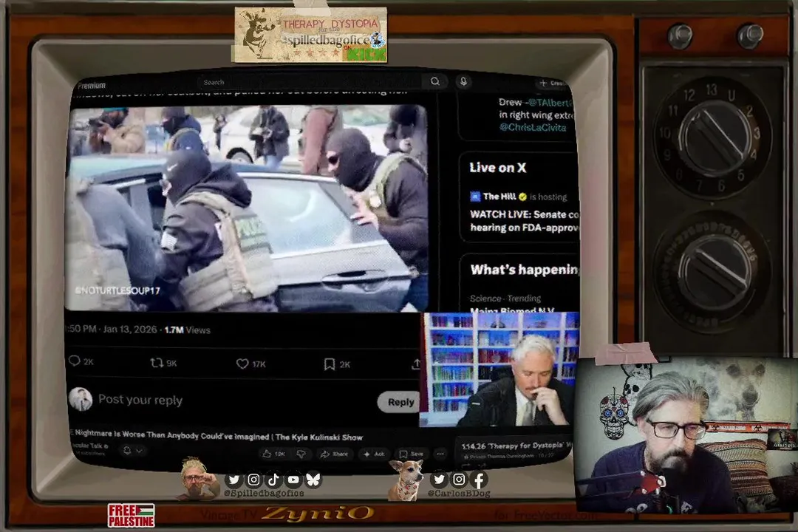
Task: Open The Hill live host link
Action: 499,197
